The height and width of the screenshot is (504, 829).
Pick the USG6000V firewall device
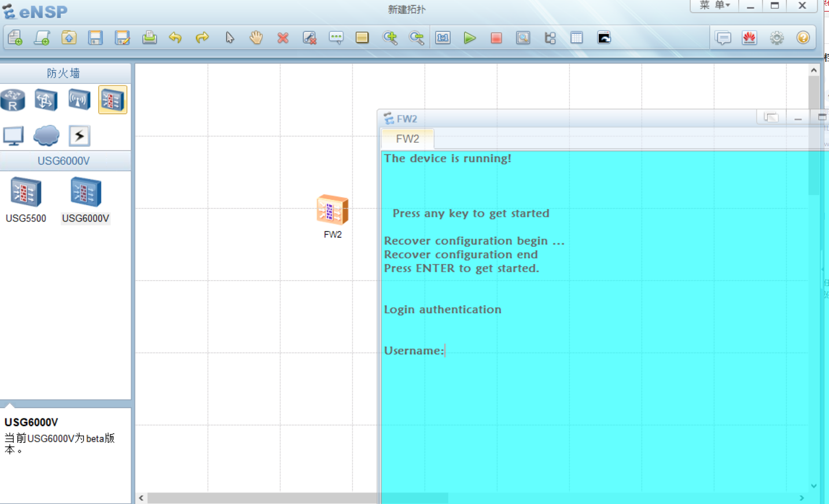point(86,200)
